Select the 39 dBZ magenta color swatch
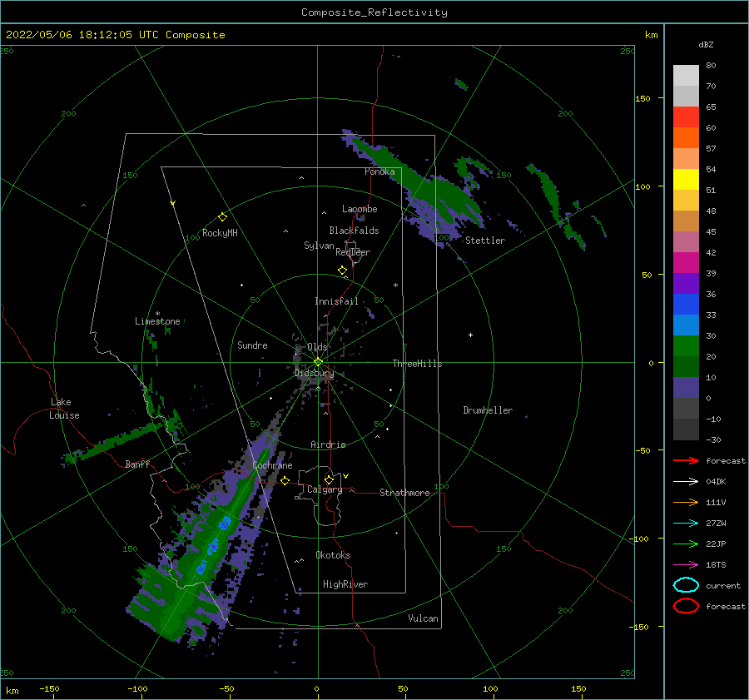Viewport: 749px width, 700px height. coord(686,263)
